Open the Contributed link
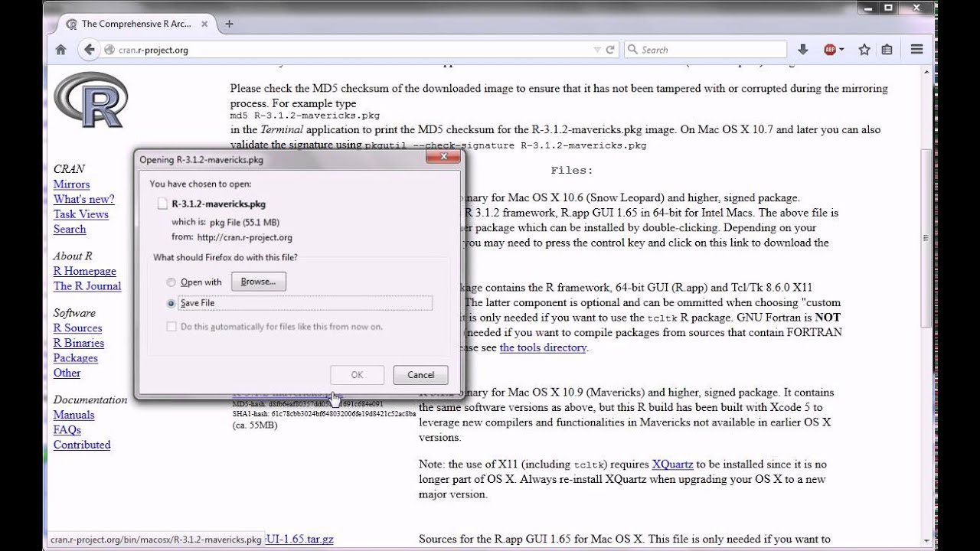The image size is (980, 551). tap(82, 445)
